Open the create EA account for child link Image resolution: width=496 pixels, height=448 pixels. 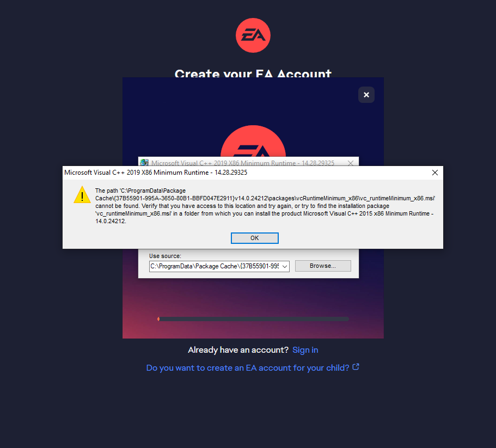pyautogui.click(x=248, y=368)
